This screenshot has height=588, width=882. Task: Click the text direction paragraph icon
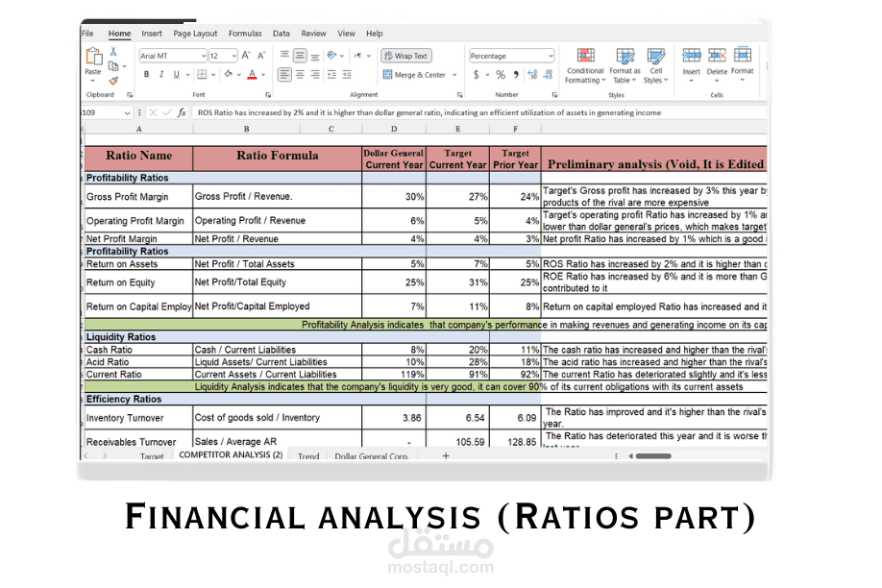357,56
